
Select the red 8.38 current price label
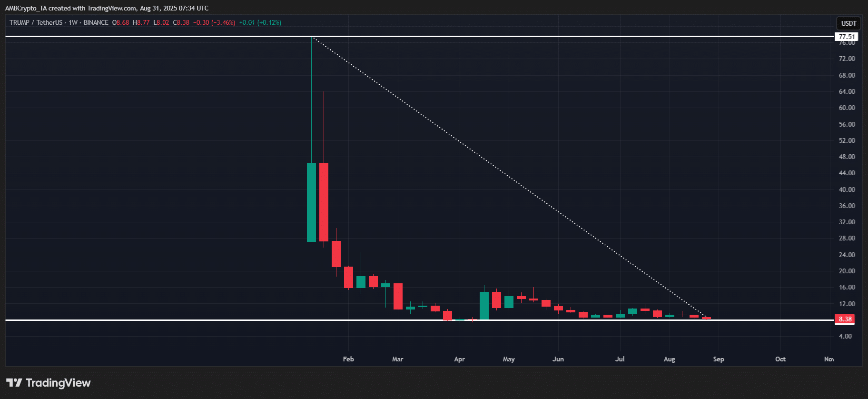(845, 319)
